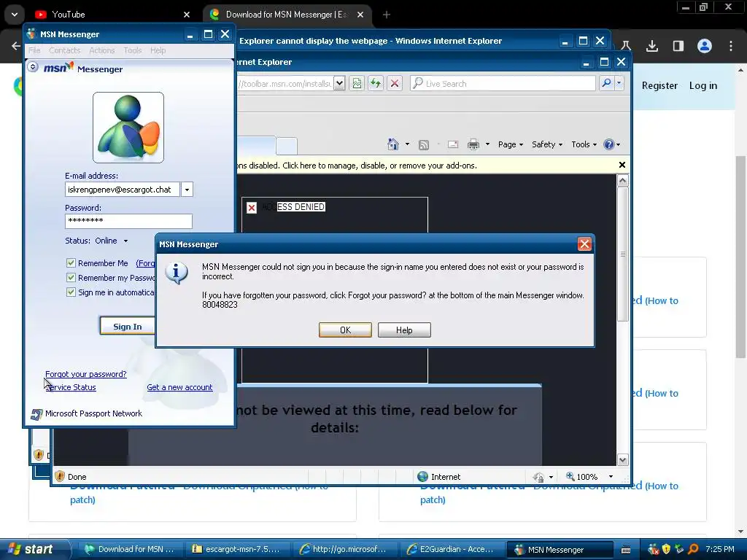The width and height of the screenshot is (747, 560).
Task: Close the add-ons disabled information bar
Action: point(622,165)
